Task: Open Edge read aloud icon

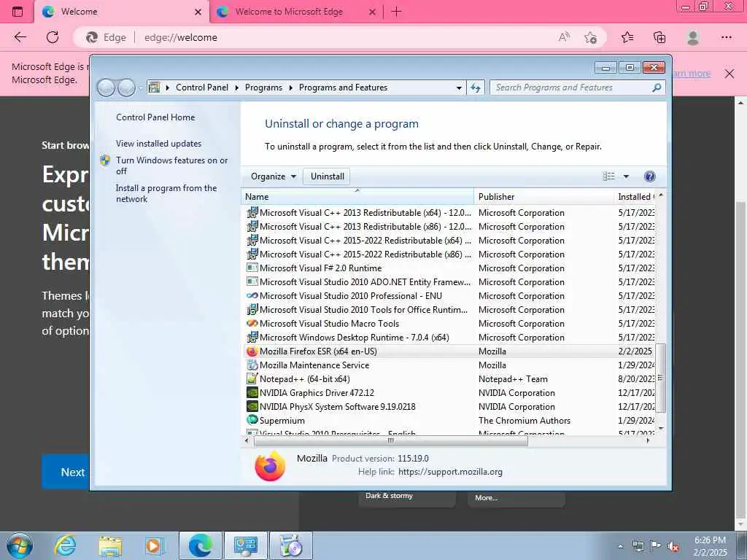Action: pyautogui.click(x=564, y=37)
